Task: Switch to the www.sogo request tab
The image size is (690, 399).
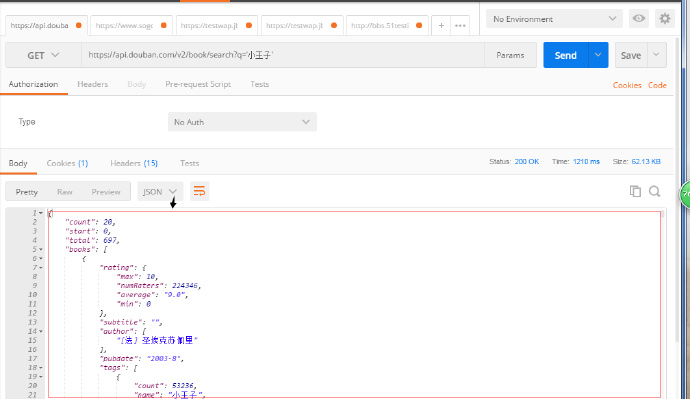Action: [x=131, y=26]
